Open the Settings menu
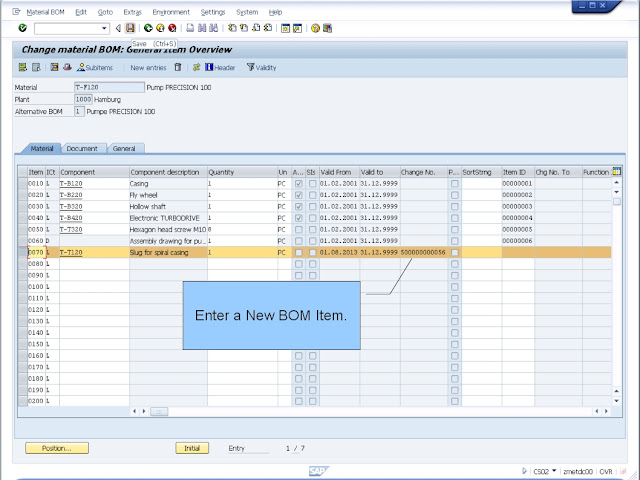This screenshot has height=480, width=640. tap(213, 12)
